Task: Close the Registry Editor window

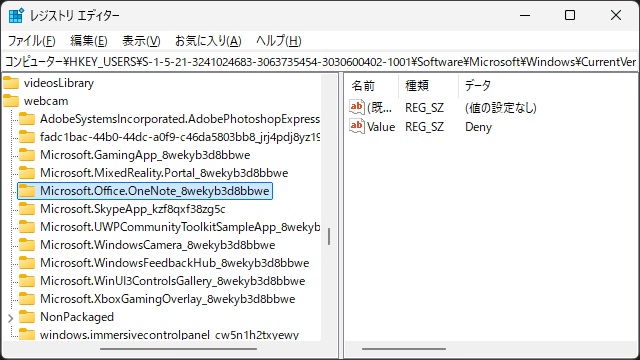Action: tap(616, 16)
